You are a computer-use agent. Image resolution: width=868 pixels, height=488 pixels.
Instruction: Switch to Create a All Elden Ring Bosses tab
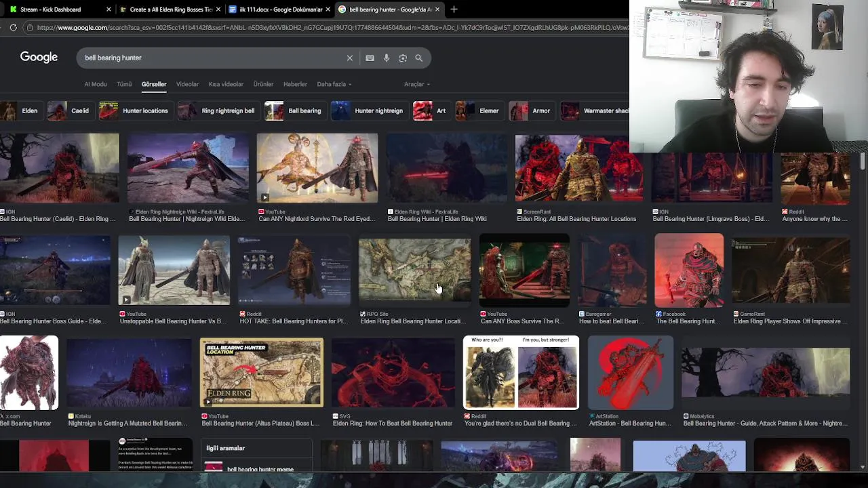(x=170, y=9)
